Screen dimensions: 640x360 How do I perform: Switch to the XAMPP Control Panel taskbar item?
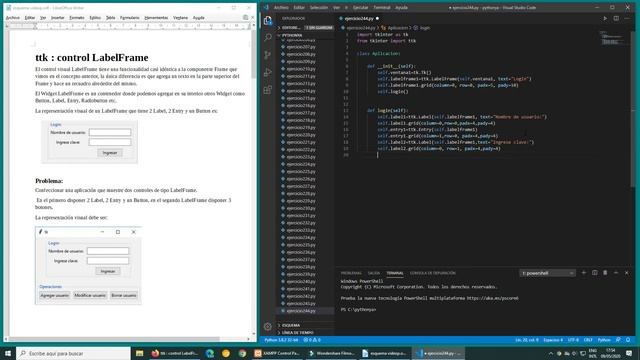click(278, 353)
